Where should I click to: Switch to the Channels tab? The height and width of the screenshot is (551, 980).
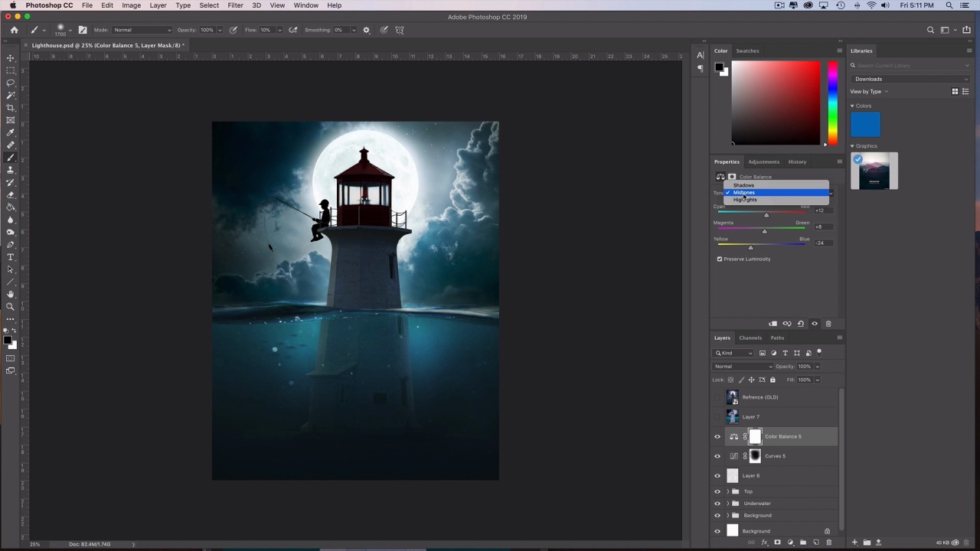click(x=750, y=337)
